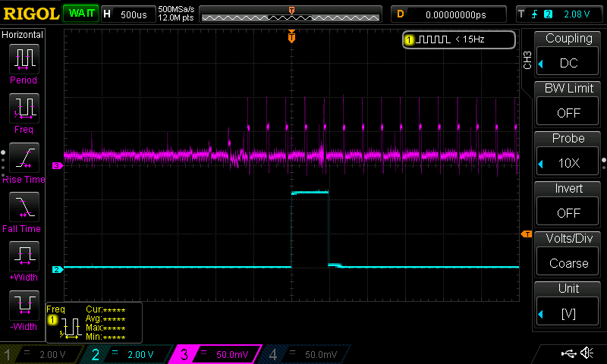Select the +Width measurement icon
Image resolution: width=607 pixels, height=364 pixels.
[x=24, y=256]
